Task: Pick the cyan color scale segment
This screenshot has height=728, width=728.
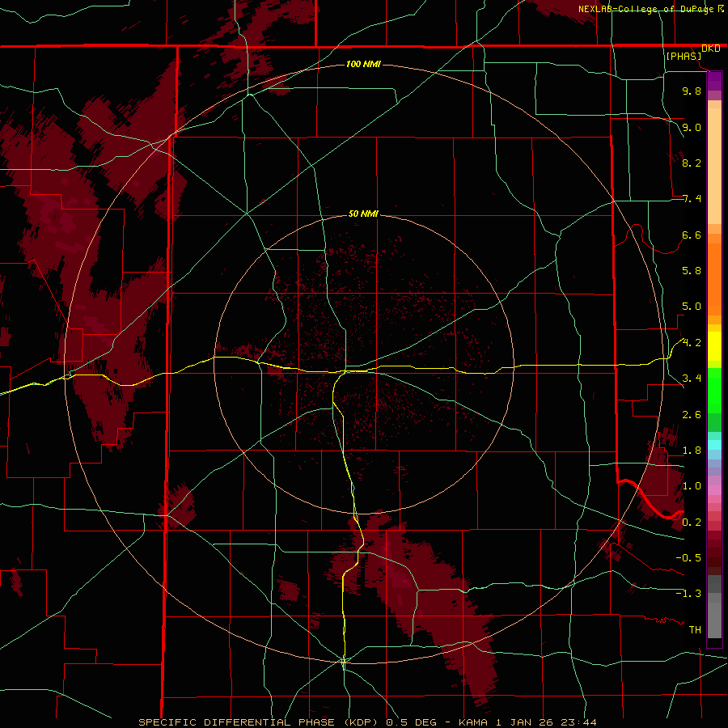Action: coord(714,445)
